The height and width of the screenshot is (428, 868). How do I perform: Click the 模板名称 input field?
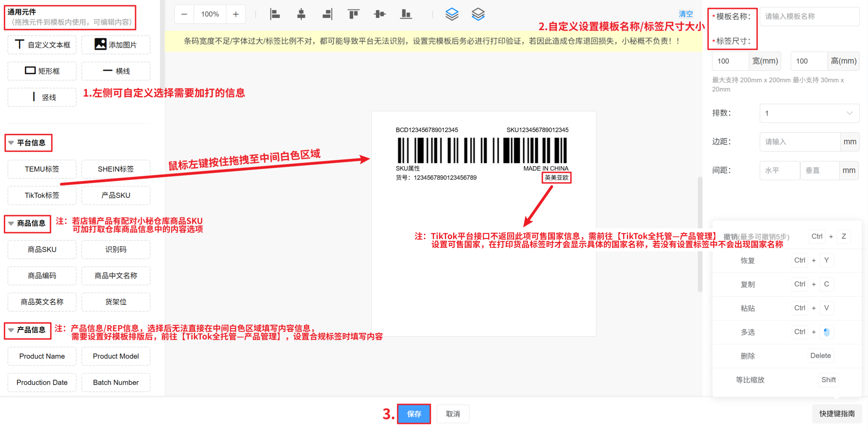[x=809, y=16]
